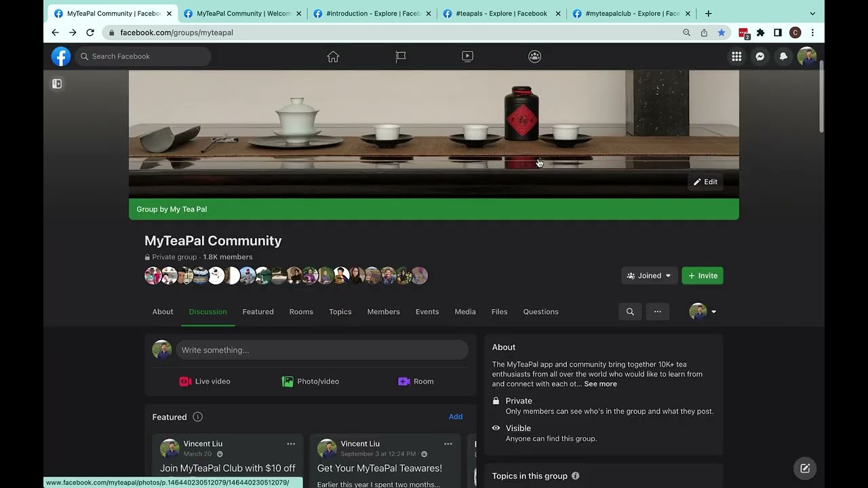Reload the page in browser

[90, 33]
